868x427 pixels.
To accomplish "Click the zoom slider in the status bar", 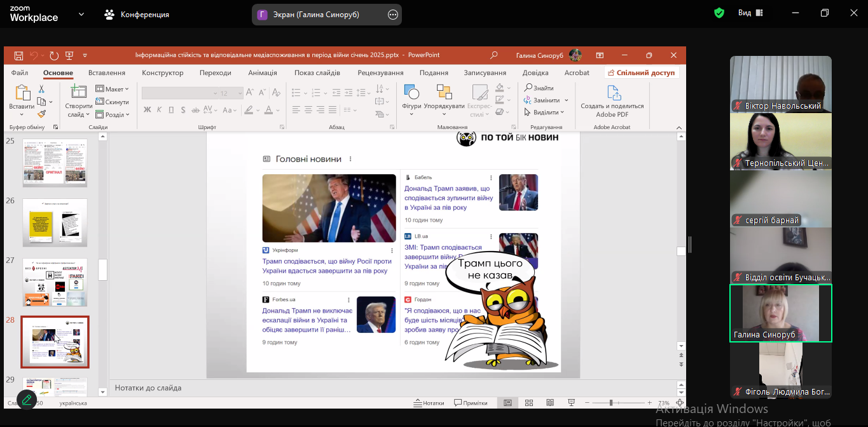I will [610, 403].
